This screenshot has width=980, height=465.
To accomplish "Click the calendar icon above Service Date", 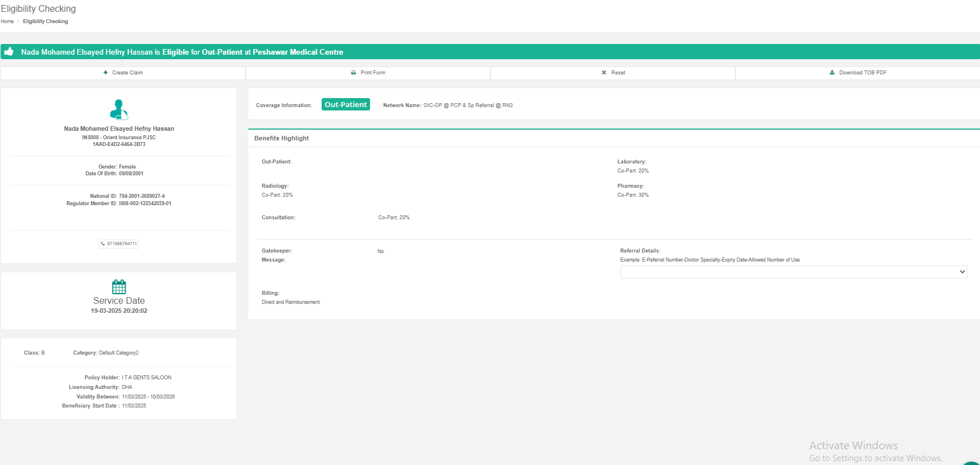I will [x=119, y=286].
